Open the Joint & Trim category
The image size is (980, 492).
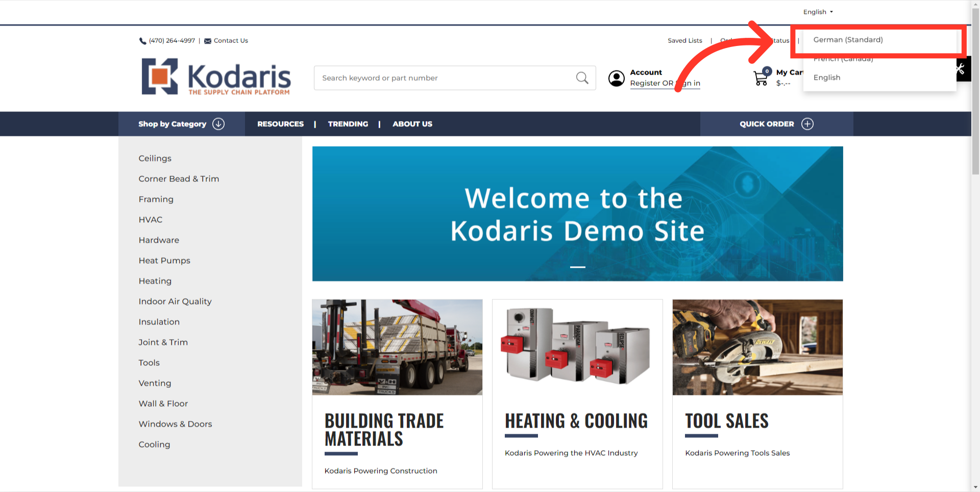click(x=163, y=342)
